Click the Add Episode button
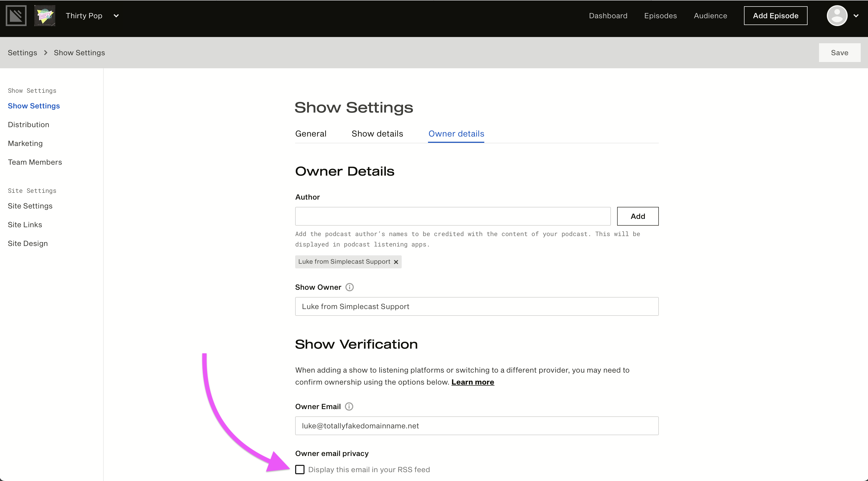The height and width of the screenshot is (481, 868). (776, 16)
